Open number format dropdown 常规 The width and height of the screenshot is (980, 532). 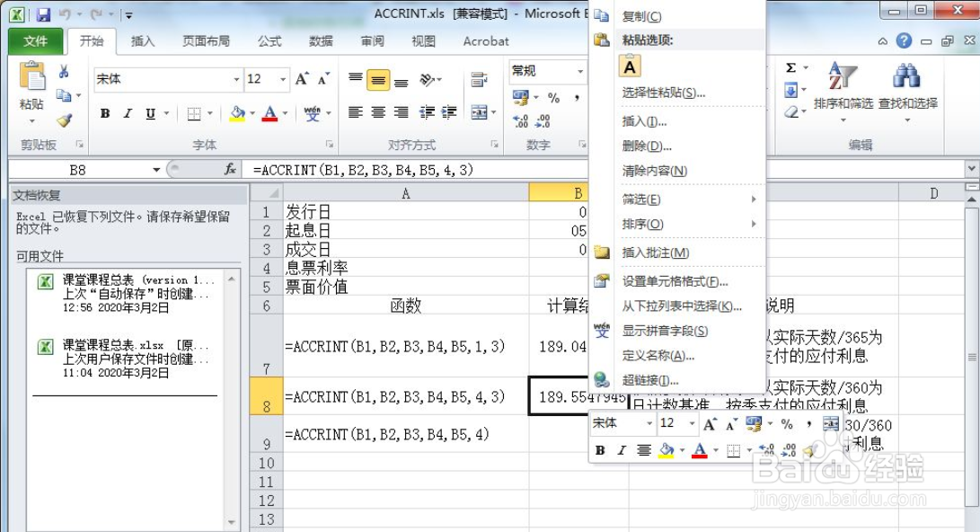point(580,71)
